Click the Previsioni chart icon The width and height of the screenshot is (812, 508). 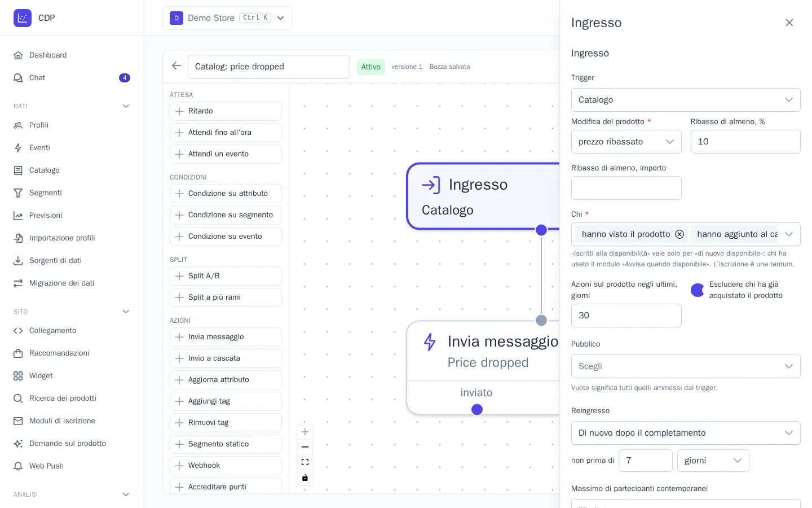click(x=18, y=216)
